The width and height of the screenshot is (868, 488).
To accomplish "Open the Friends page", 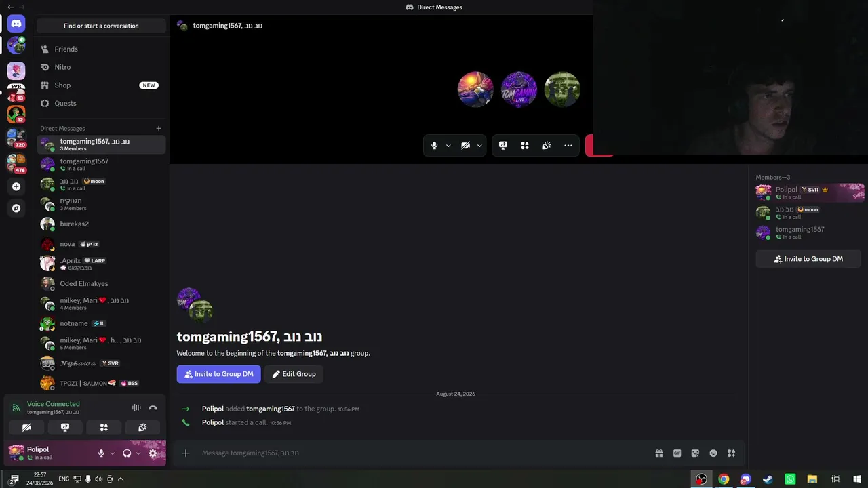I will [101, 49].
